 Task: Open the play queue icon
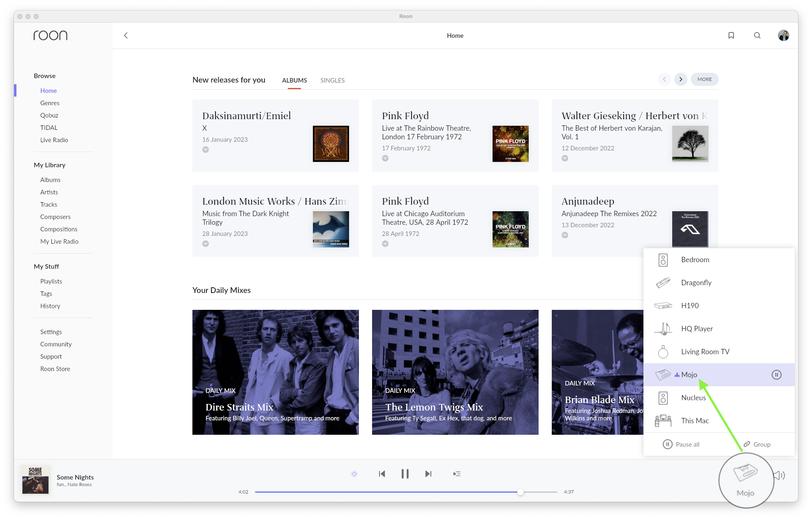coord(457,474)
